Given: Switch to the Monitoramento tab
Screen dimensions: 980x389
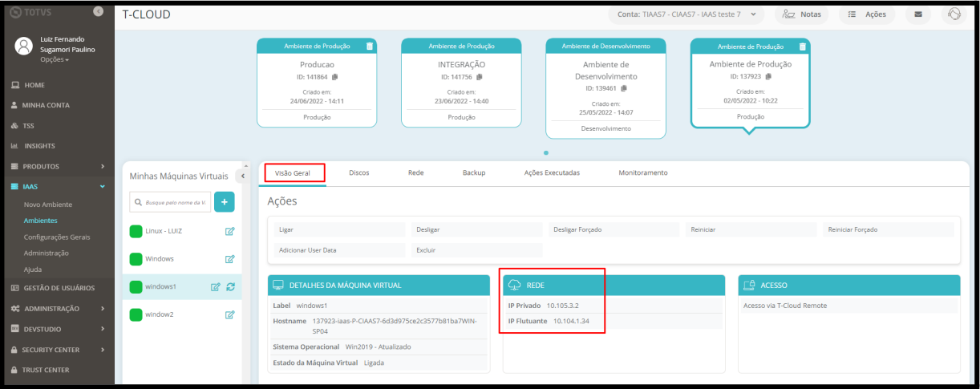Looking at the screenshot, I should (643, 172).
